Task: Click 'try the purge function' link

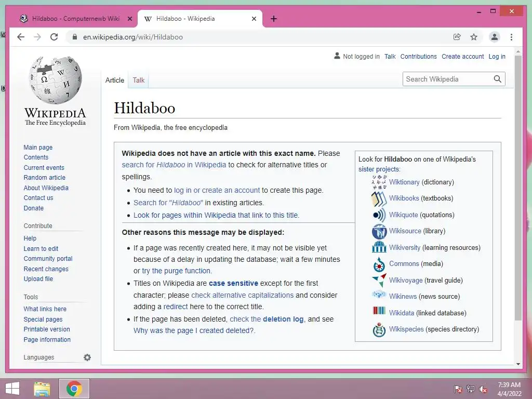Action: pos(177,271)
